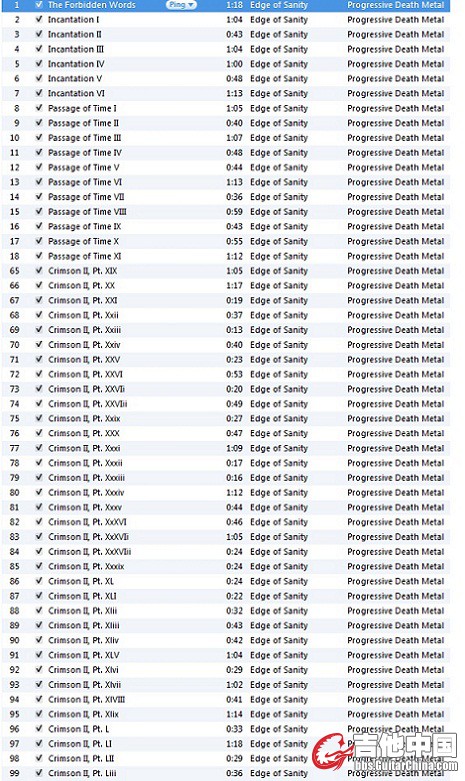Viewport: 465px width, 781px height.
Task: Open the Ping dropdown on The Forbidden Words
Action: coord(181,5)
